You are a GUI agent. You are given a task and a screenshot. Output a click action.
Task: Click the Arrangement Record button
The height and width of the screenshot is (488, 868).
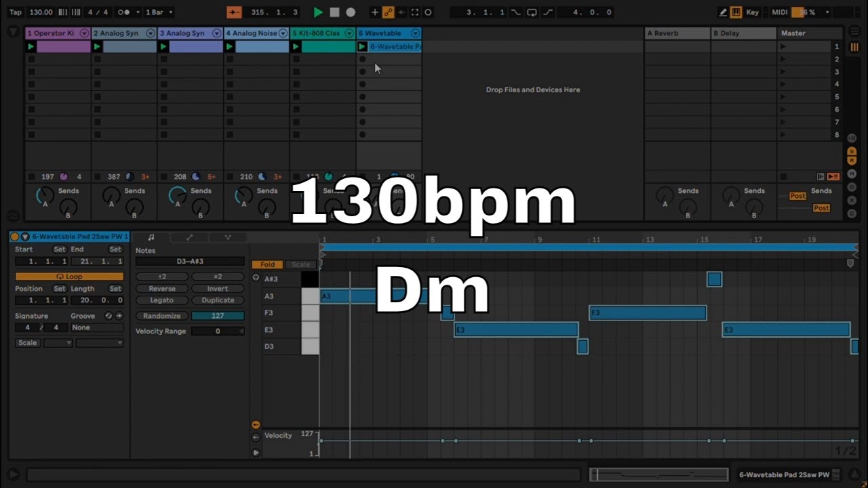tap(351, 12)
